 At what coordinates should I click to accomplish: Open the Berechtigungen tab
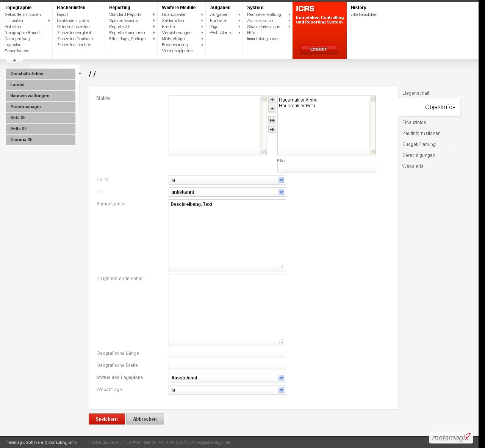click(x=419, y=155)
